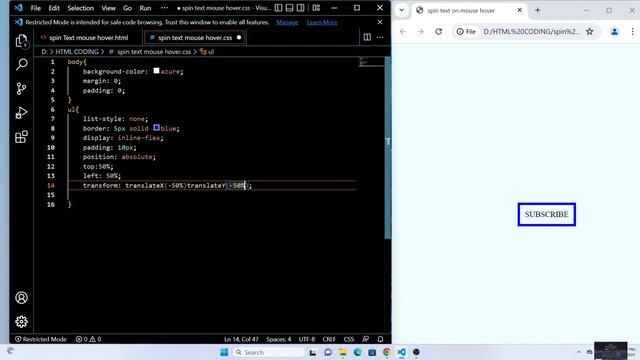
Task: Go back in the browser
Action: click(x=403, y=31)
